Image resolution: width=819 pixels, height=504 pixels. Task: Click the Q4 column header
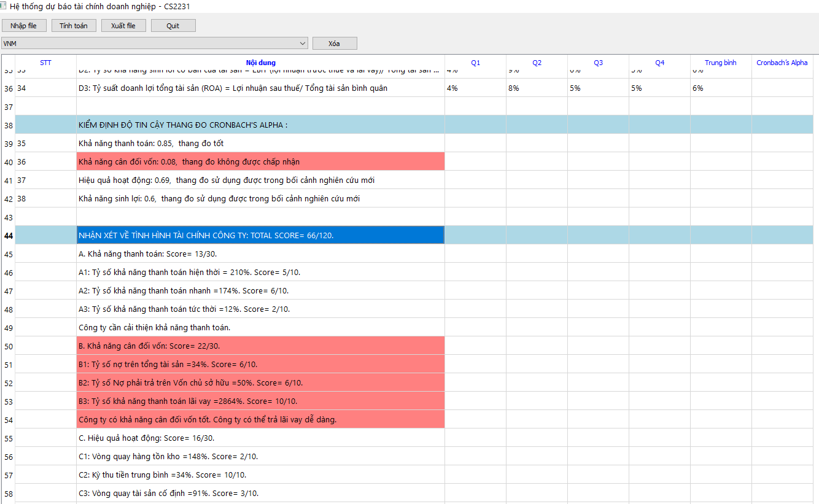[660, 63]
